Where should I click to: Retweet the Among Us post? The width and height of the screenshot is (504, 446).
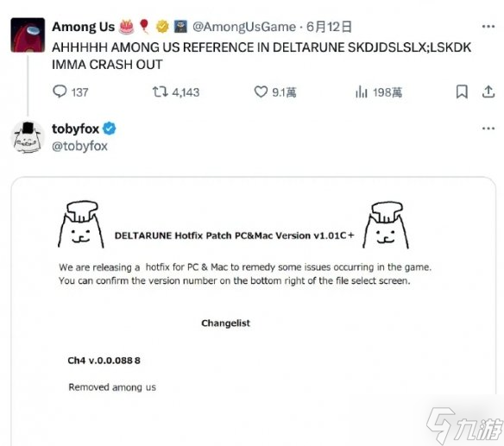tap(160, 92)
